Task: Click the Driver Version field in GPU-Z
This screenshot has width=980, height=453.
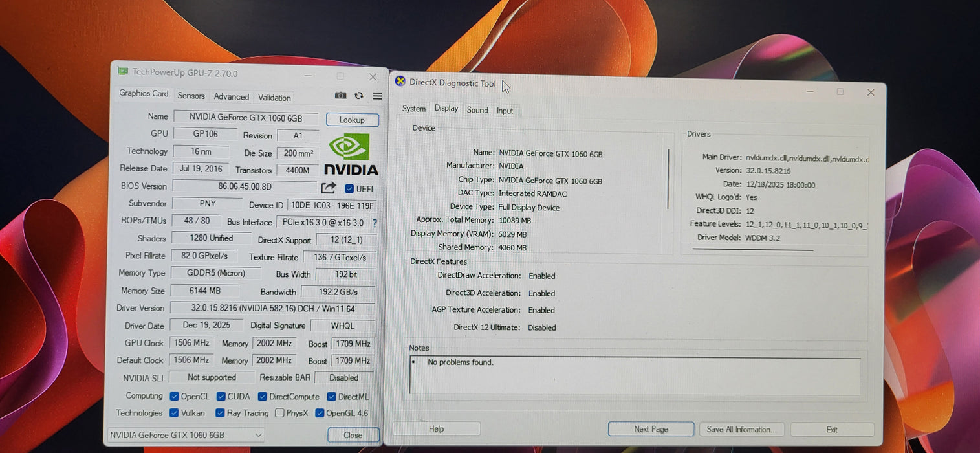Action: (x=273, y=308)
